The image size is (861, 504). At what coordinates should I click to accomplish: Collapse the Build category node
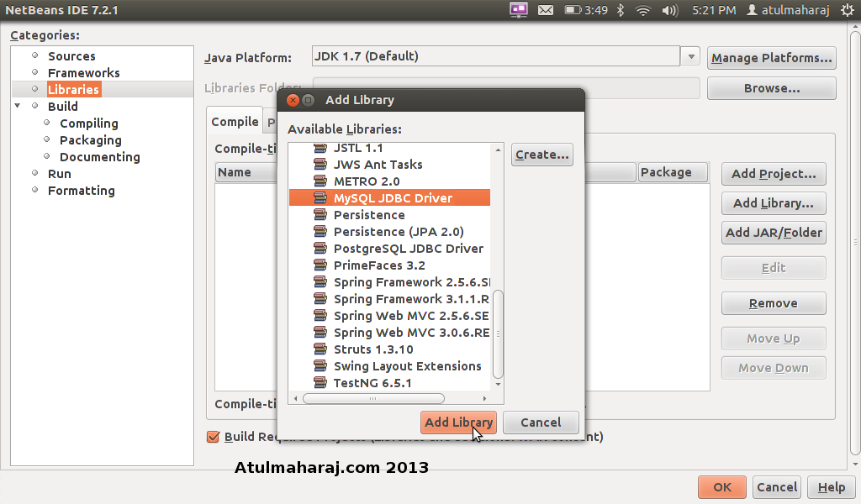coord(18,105)
